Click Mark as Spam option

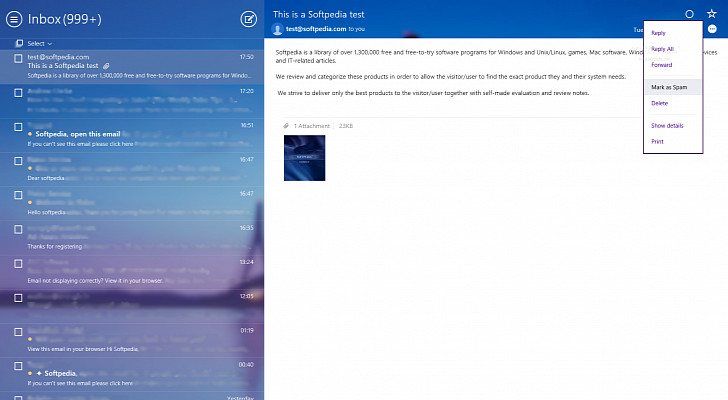669,87
